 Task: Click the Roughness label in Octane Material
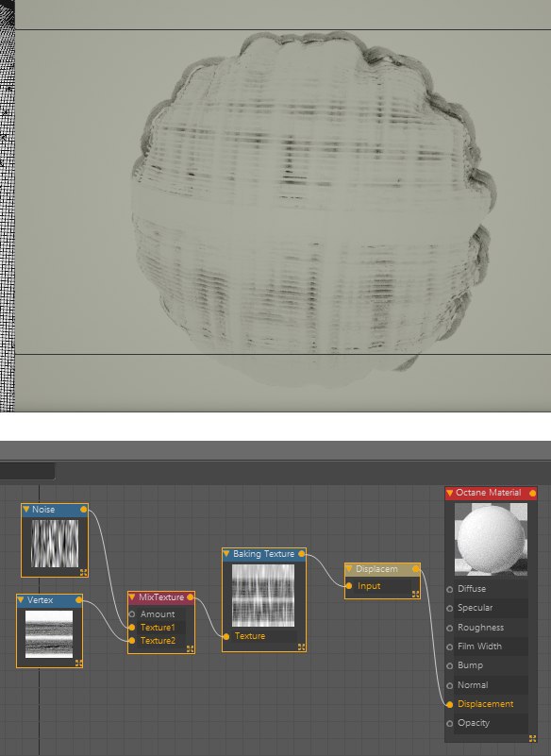pyautogui.click(x=480, y=628)
